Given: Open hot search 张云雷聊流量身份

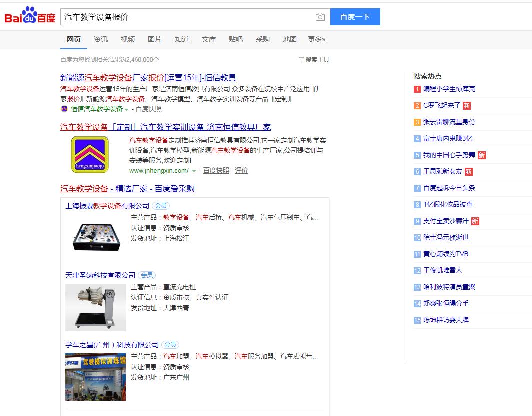Looking at the screenshot, I should coord(449,122).
